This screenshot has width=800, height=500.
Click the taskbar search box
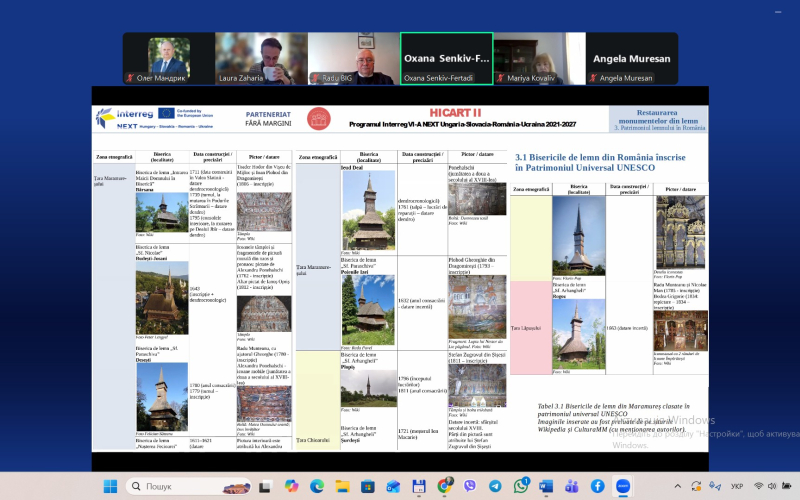(x=165, y=486)
